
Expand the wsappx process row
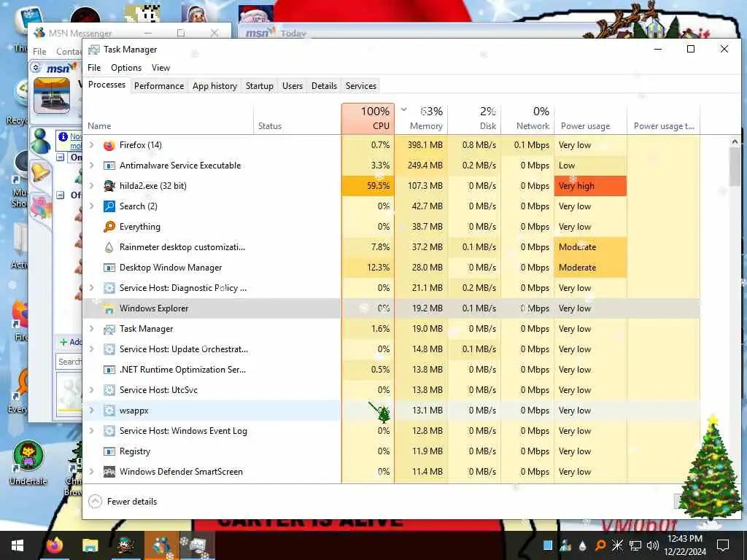[x=92, y=411]
